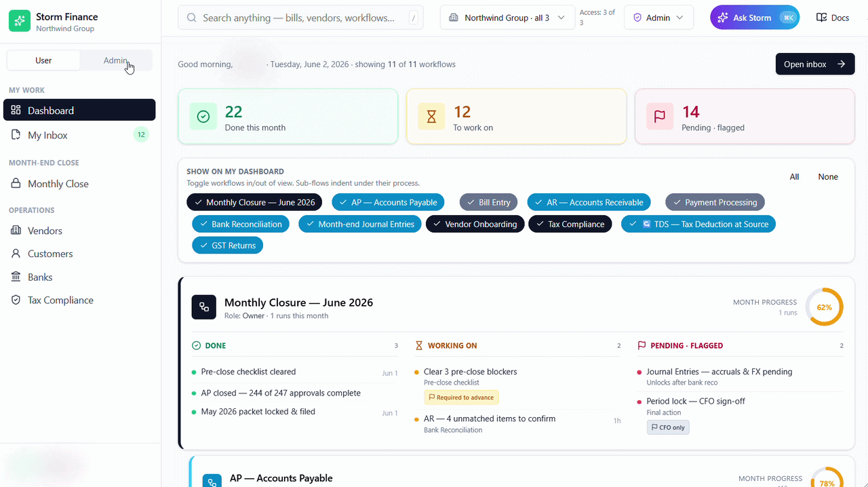This screenshot has width=868, height=487.
Task: Click the arrow icon on Open inbox
Action: pos(841,64)
